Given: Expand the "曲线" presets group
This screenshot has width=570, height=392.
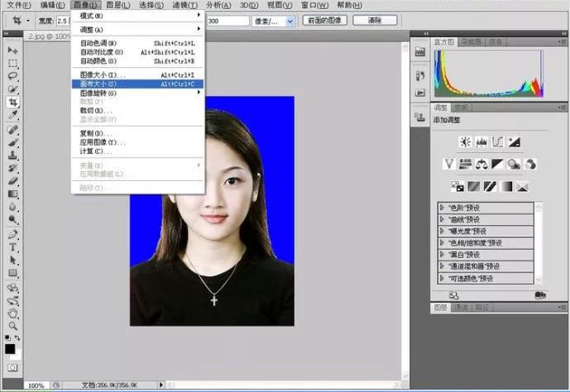Looking at the screenshot, I should [x=443, y=219].
